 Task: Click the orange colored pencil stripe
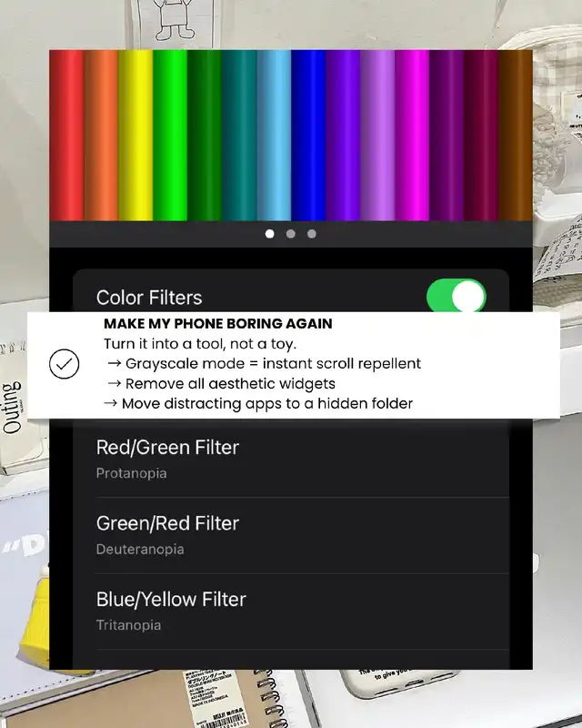click(x=101, y=135)
